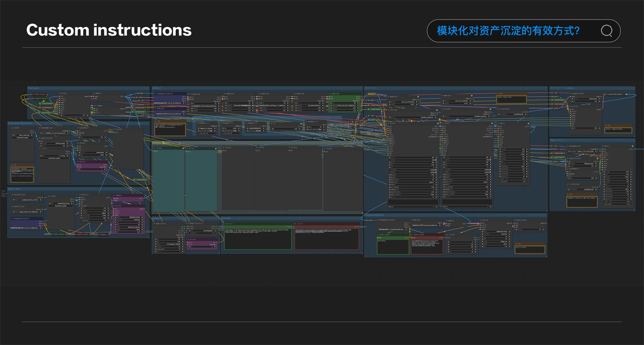Click the green LoRA node's collapse dot
The width and height of the screenshot is (644, 345).
point(330,94)
